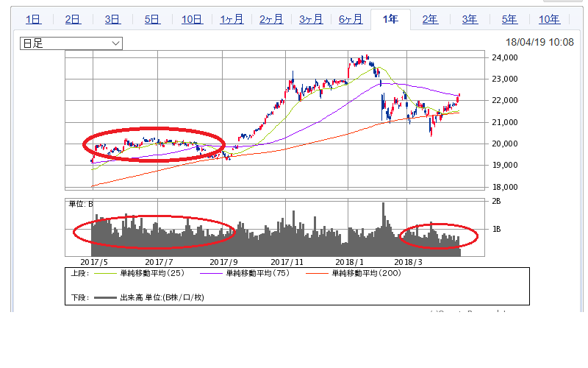The image size is (588, 368).
Task: Click the red ellipse on the price chart
Action: (x=154, y=145)
